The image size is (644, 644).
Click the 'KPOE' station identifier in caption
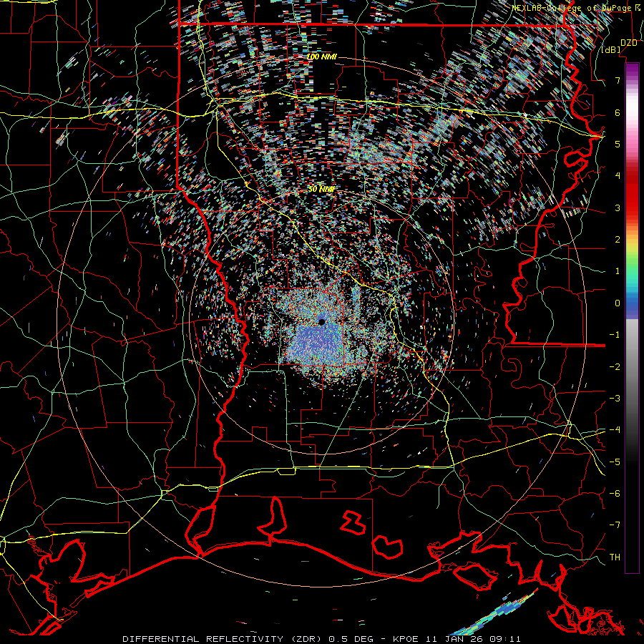point(406,639)
